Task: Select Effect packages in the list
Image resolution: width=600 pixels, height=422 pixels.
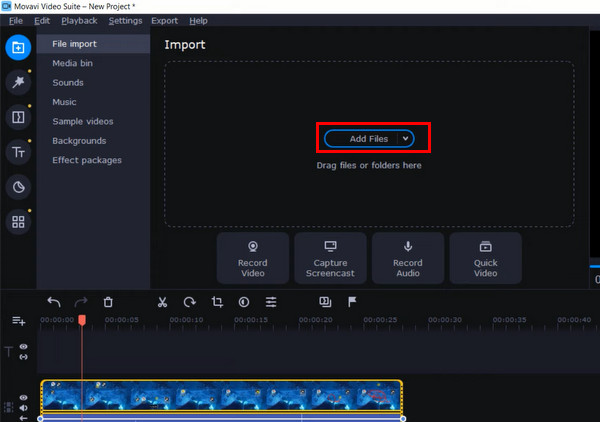Action: [x=93, y=160]
